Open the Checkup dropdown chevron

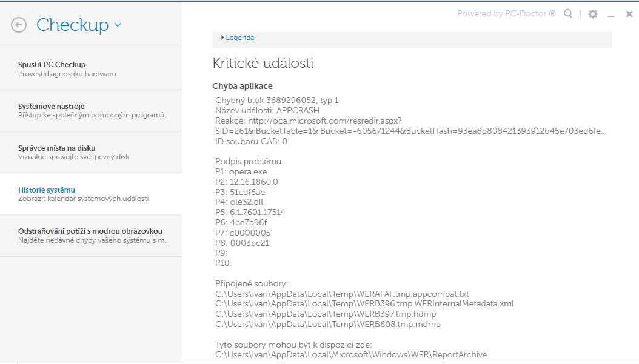(118, 25)
